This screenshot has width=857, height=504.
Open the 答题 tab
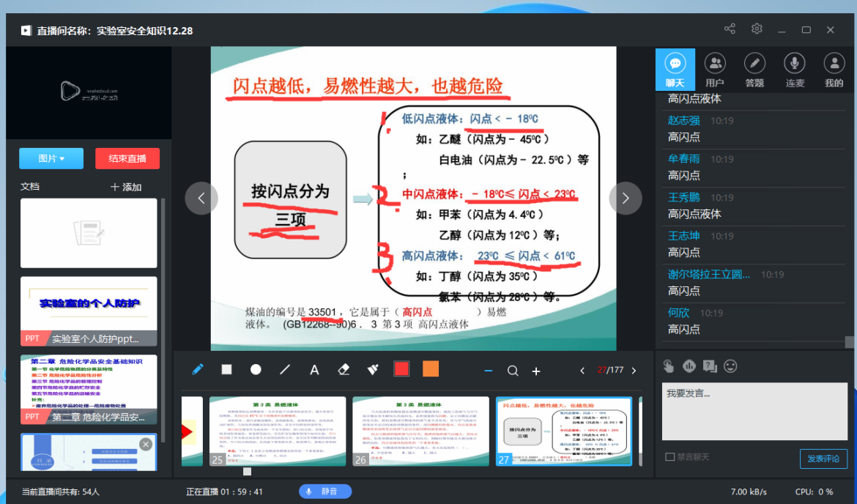pyautogui.click(x=754, y=70)
